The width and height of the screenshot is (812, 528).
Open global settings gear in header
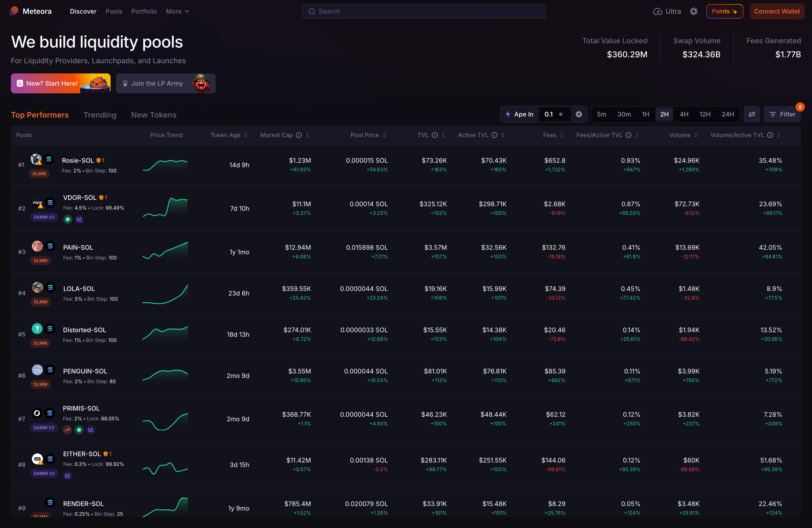pyautogui.click(x=693, y=11)
